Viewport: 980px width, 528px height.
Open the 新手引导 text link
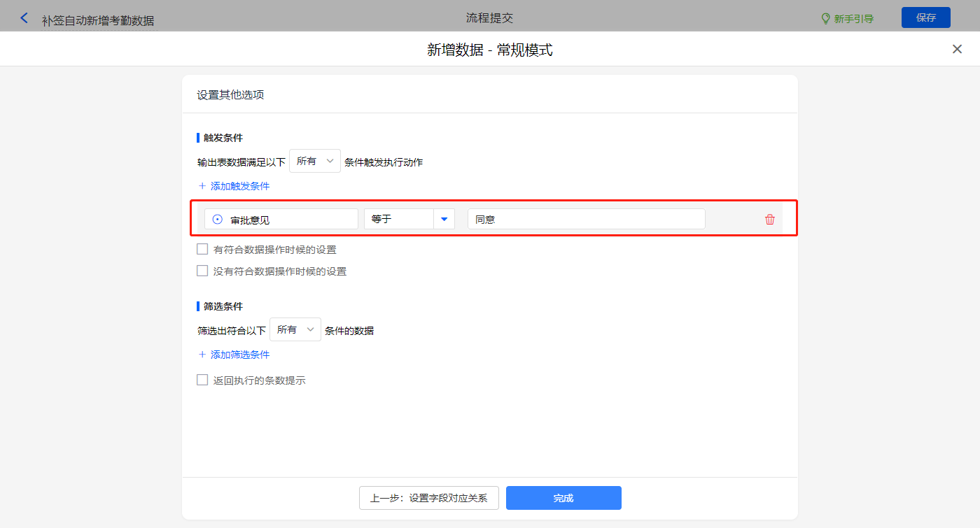tap(853, 19)
